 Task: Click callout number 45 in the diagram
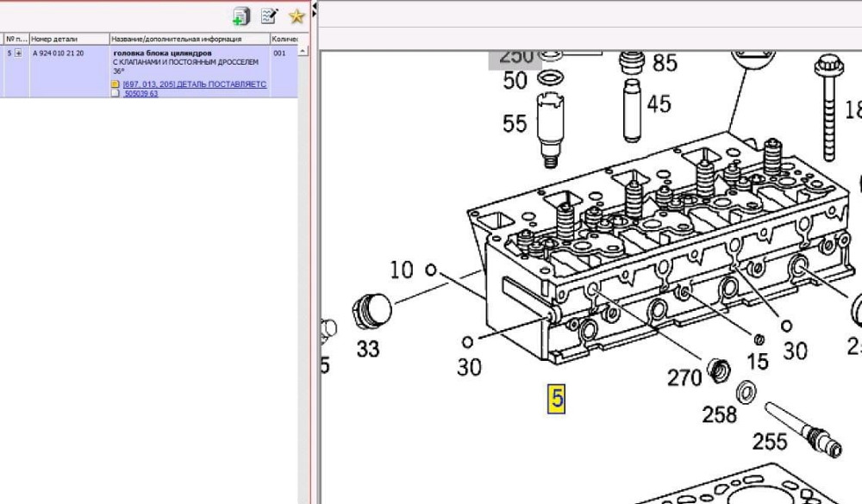[659, 104]
